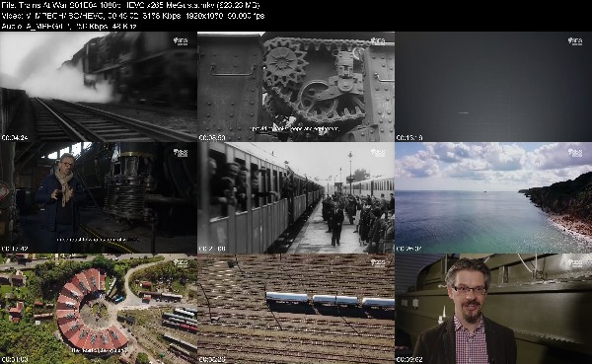
Task: Click the timestamp on the glasses man frame
Action: tap(409, 360)
